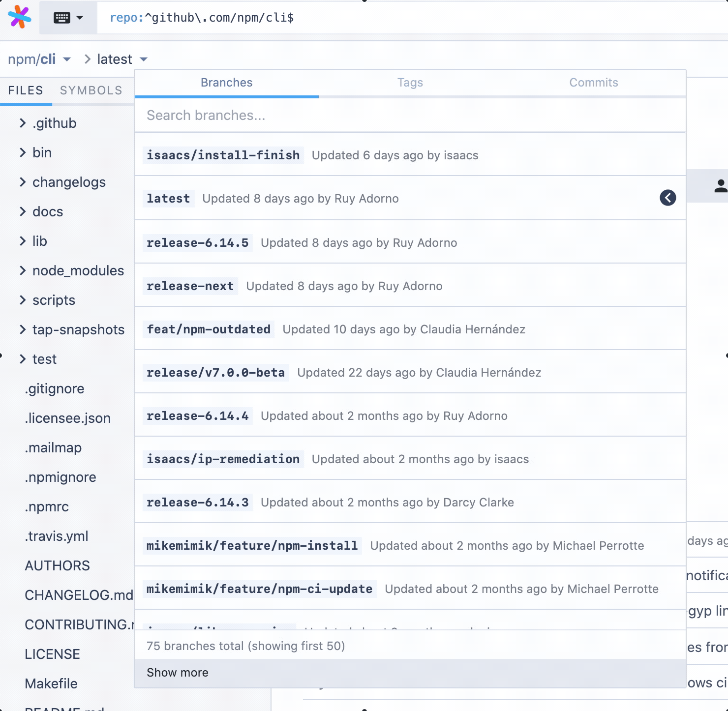728x711 pixels.
Task: Select the mikemimik/feature/npm-install branch
Action: pyautogui.click(x=410, y=545)
